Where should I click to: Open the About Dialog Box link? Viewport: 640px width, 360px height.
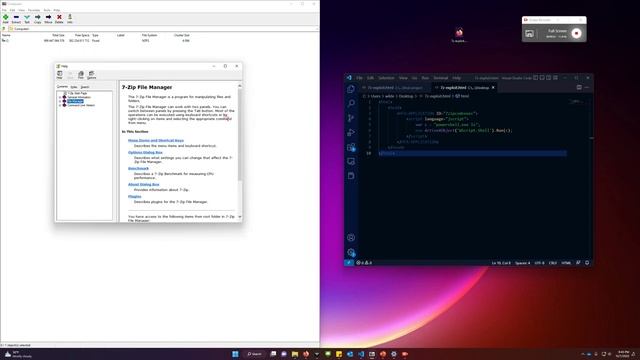144,184
